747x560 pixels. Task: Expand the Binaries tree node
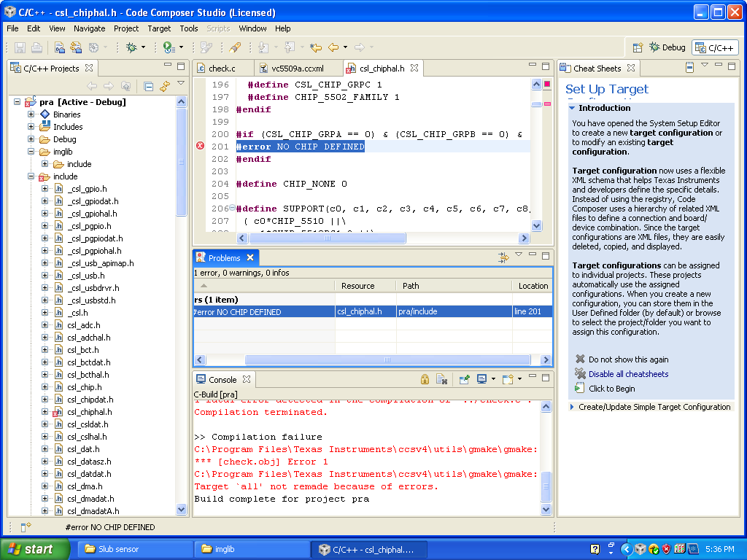(x=31, y=114)
